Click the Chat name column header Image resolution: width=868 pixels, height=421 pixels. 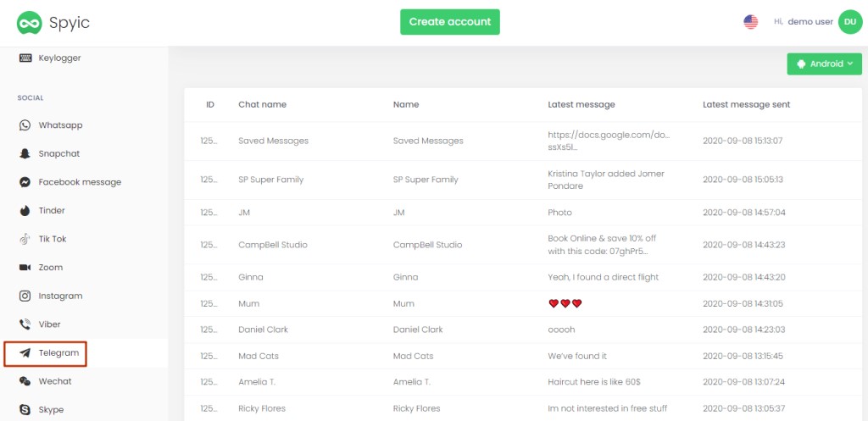tap(263, 104)
